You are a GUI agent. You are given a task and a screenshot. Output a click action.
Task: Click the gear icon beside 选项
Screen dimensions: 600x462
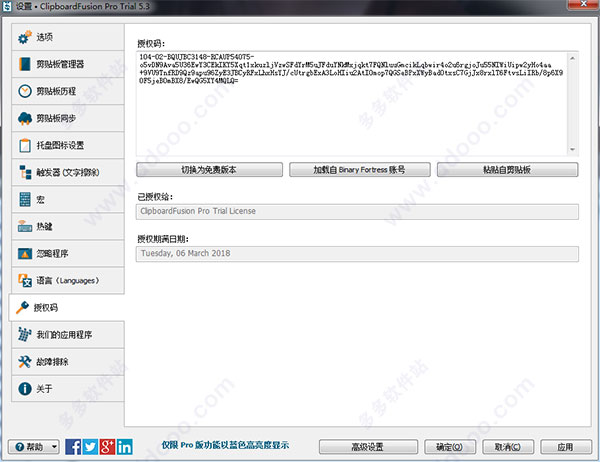click(25, 37)
